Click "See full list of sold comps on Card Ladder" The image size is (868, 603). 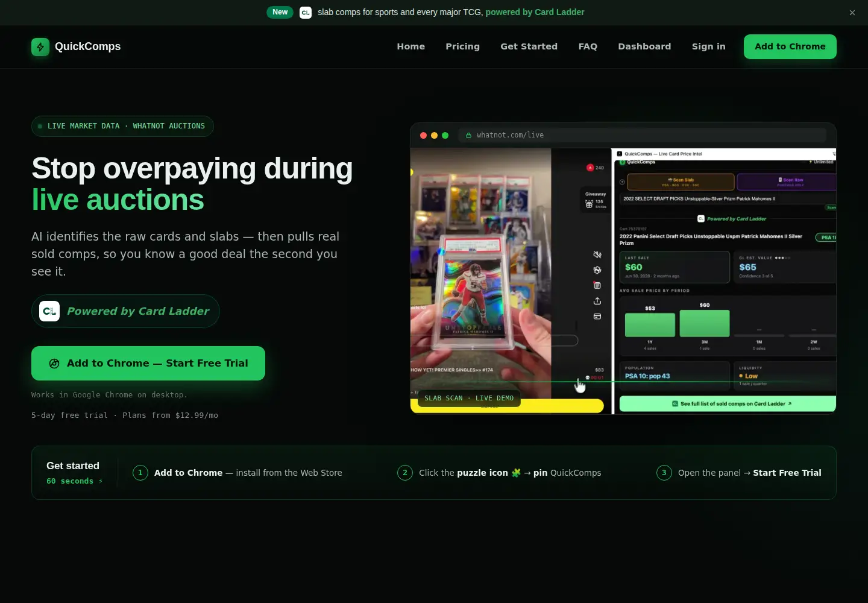click(728, 404)
